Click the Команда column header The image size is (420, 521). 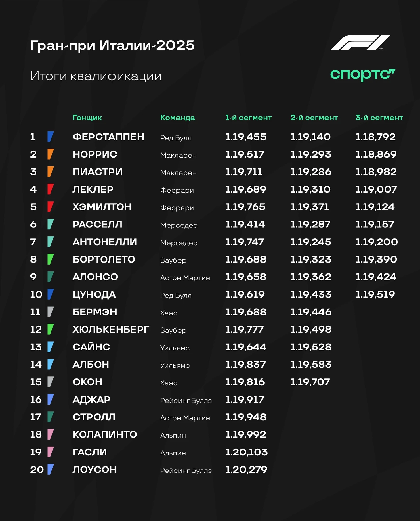(177, 118)
